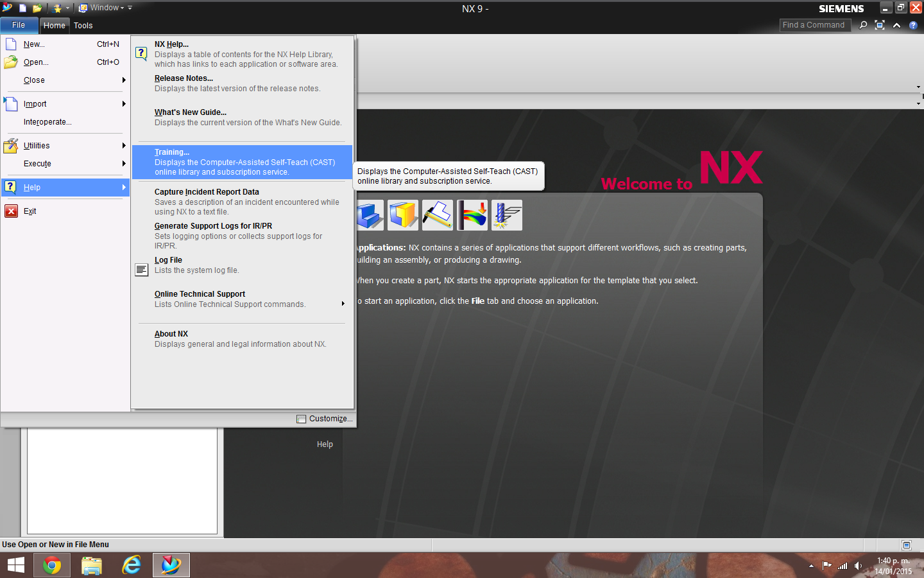Click the Simulation rainbow icon on Welcome page
Screen dimensions: 924x578
pos(472,215)
